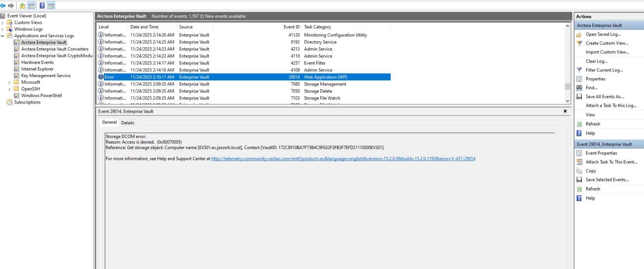
Task: Click Create Custom View action
Action: click(607, 43)
